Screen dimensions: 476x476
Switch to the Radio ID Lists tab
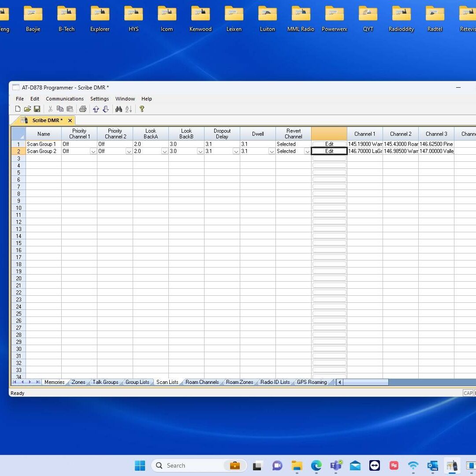coord(275,382)
